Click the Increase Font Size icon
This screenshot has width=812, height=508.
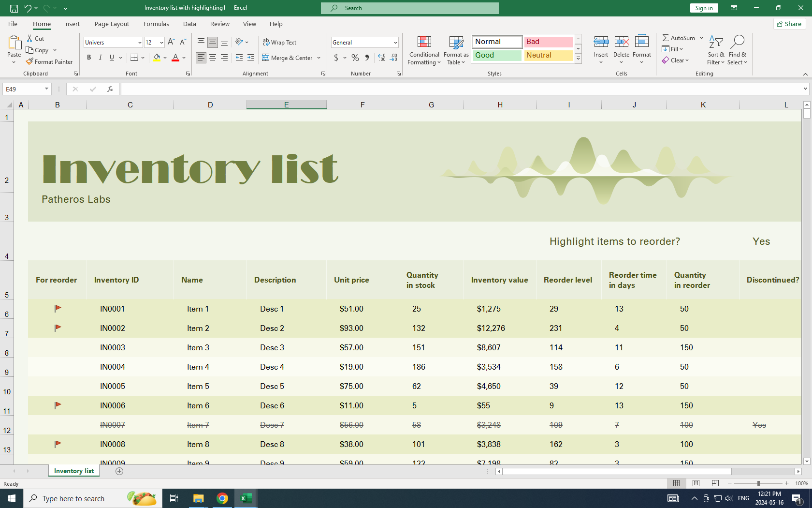171,43
